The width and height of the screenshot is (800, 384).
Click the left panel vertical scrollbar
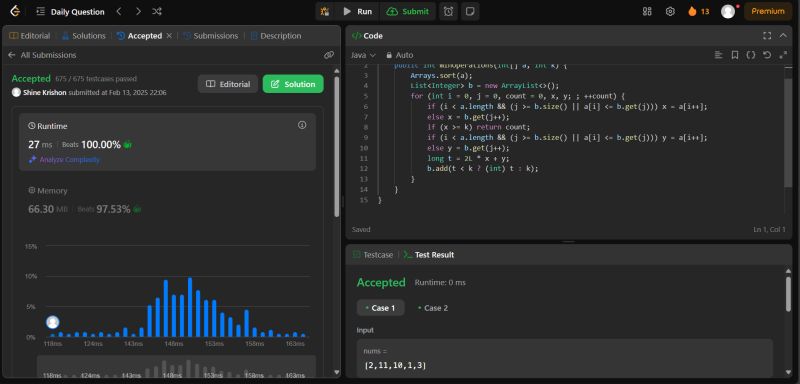(336, 148)
